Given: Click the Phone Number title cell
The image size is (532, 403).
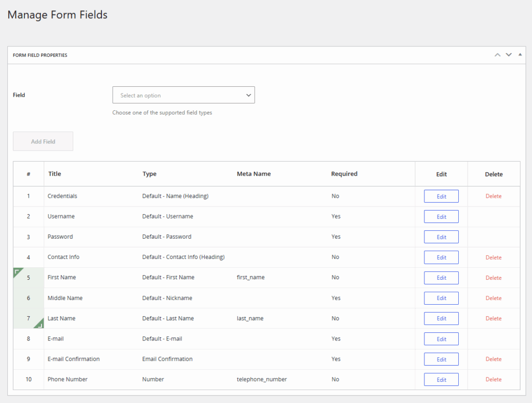Looking at the screenshot, I should 68,379.
